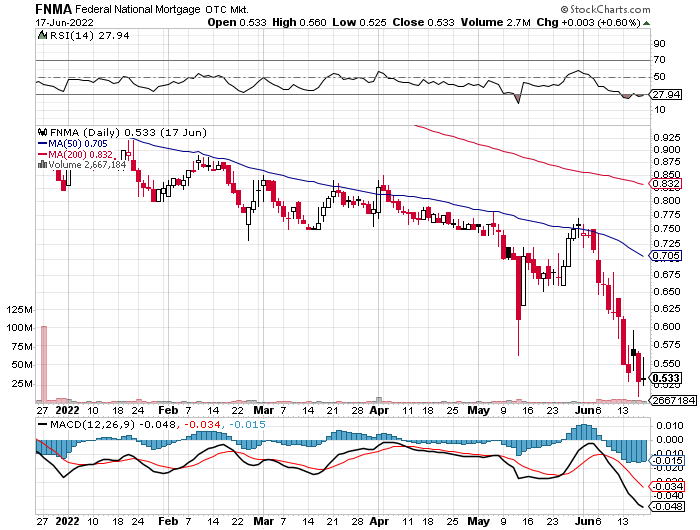This screenshot has height=530, width=700.
Task: Click the 0.705 MA(50) price tag
Action: 665,256
